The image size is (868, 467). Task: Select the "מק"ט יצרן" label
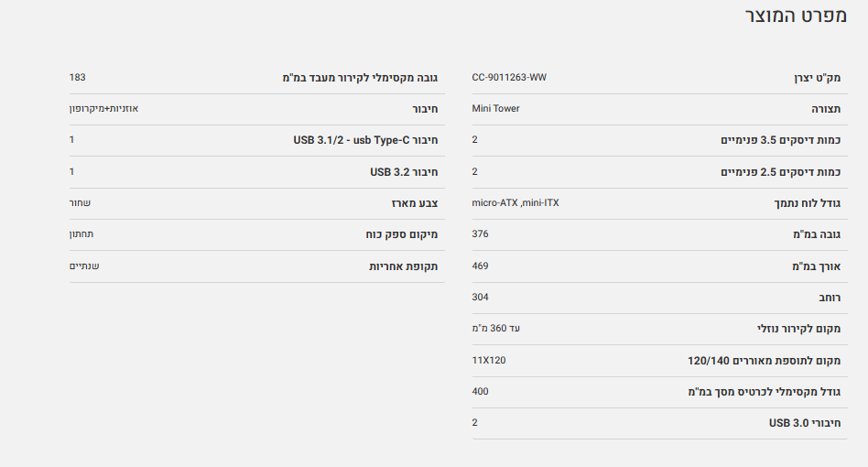point(817,78)
